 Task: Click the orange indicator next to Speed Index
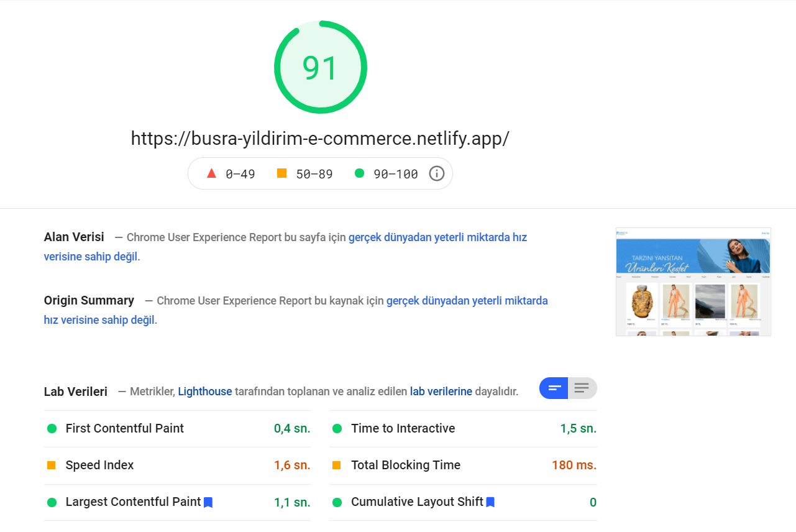point(53,465)
